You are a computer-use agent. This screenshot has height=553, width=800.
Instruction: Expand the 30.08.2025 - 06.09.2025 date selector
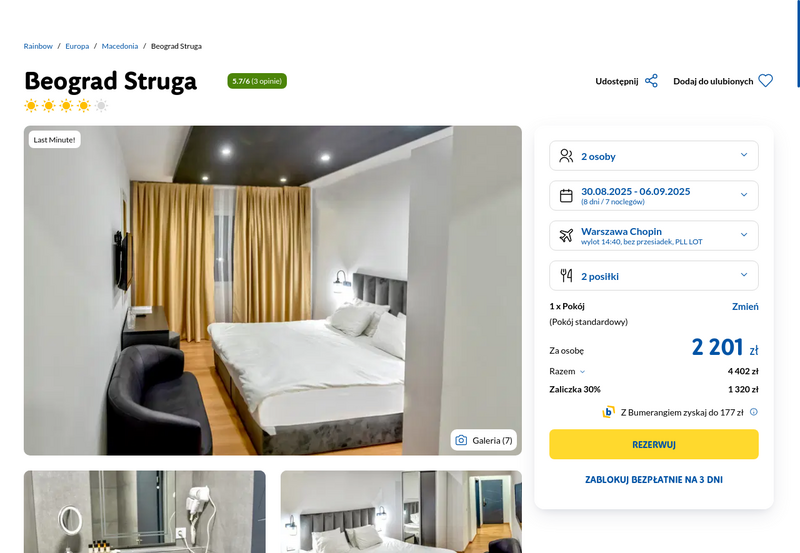(x=654, y=195)
